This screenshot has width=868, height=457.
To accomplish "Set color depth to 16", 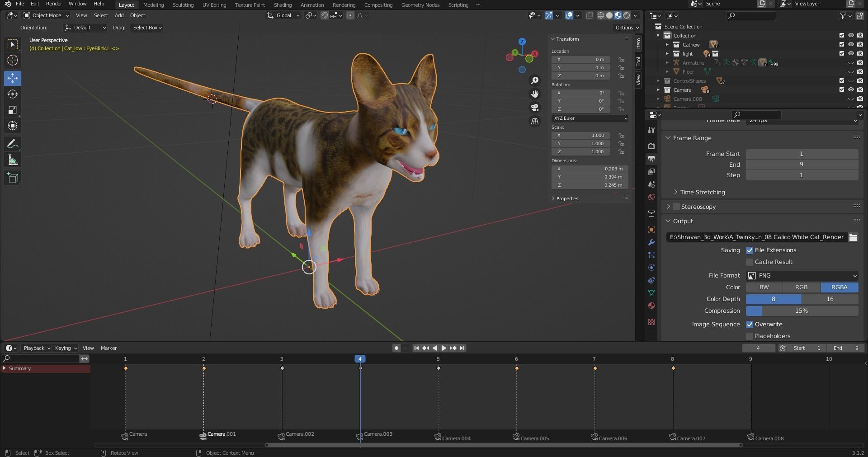I will click(830, 299).
